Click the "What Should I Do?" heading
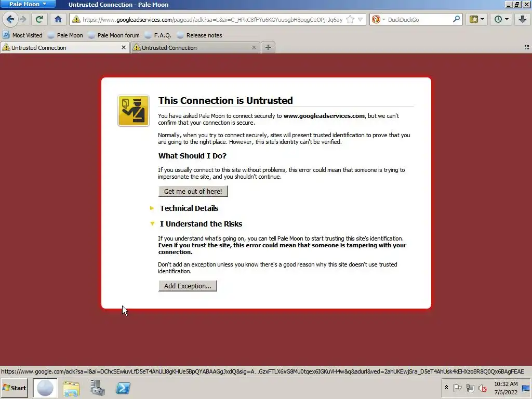 tap(192, 156)
